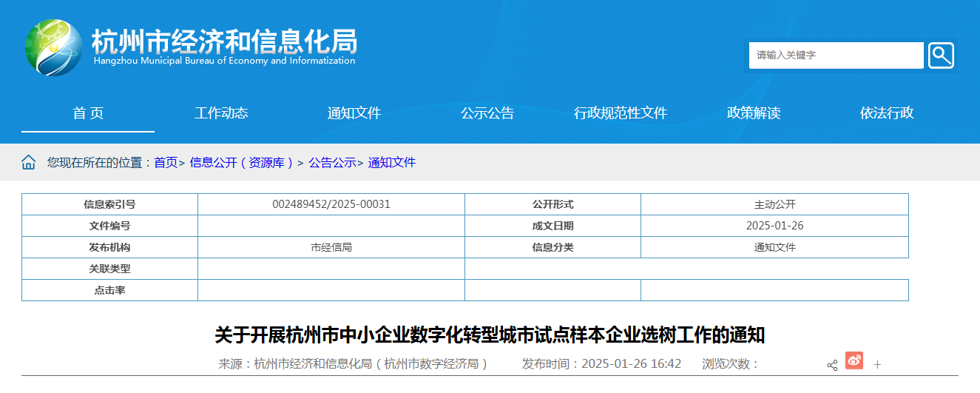The image size is (980, 393).
Task: Expand more share options with plus icon
Action: [878, 365]
